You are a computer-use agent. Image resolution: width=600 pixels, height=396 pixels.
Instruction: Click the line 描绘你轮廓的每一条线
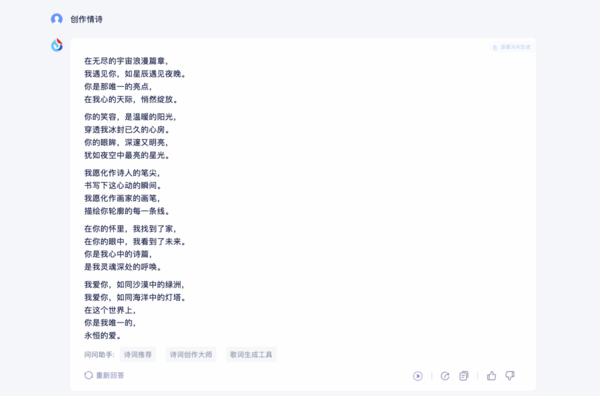click(x=127, y=211)
